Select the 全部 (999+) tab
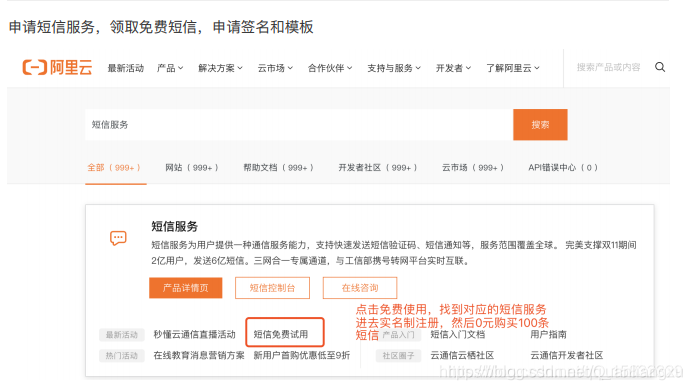The height and width of the screenshot is (390, 692). (x=114, y=168)
